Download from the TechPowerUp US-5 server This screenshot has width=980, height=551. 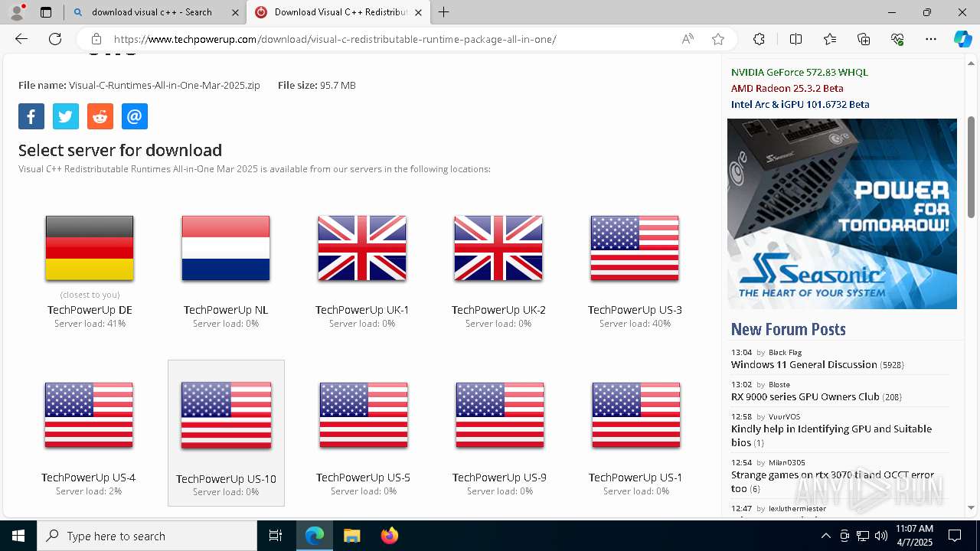(x=364, y=415)
